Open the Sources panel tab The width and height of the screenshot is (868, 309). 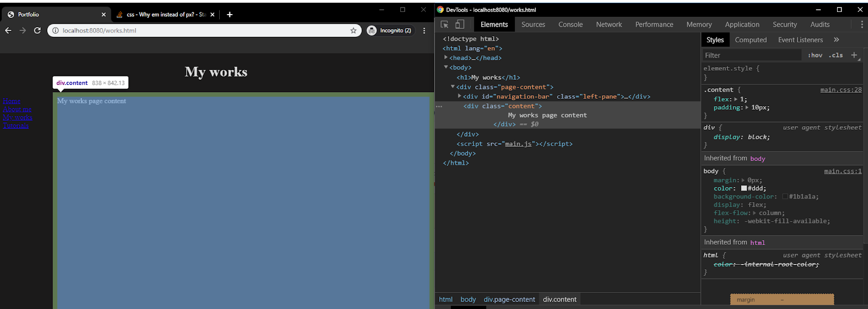pyautogui.click(x=533, y=24)
